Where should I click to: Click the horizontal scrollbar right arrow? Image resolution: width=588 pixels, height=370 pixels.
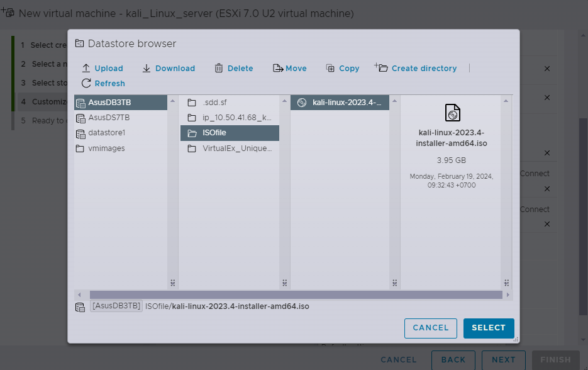(x=508, y=295)
